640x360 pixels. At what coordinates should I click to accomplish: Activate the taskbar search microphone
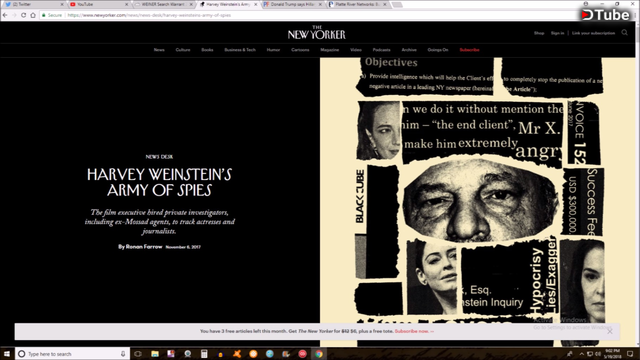point(123,354)
